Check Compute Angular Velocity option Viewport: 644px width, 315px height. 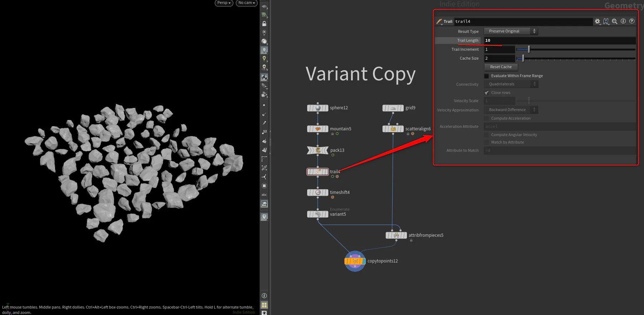pyautogui.click(x=486, y=135)
